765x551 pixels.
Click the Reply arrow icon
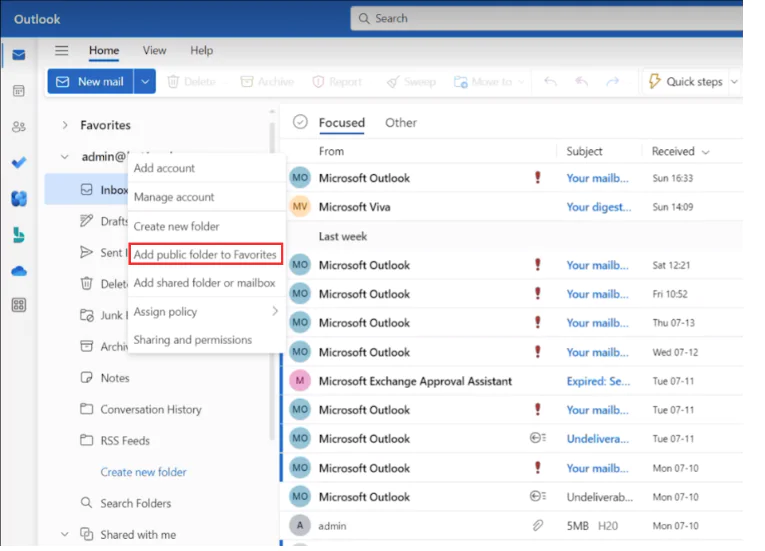[x=550, y=81]
